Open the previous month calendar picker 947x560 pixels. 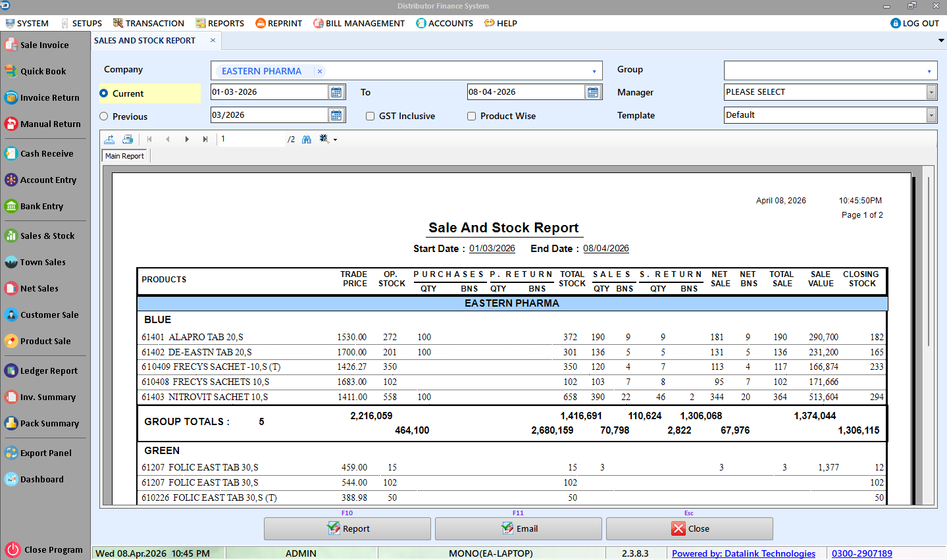[336, 115]
